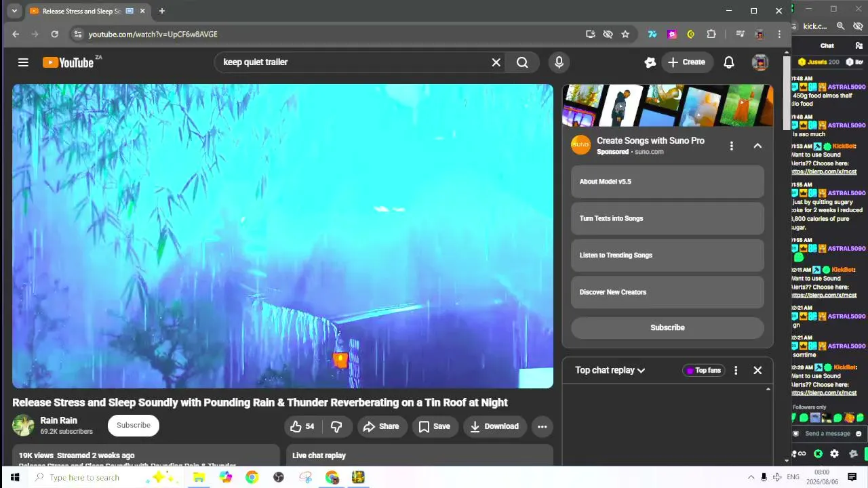Open the Windows Start menu
Viewport: 868px width, 488px height.
click(14, 477)
